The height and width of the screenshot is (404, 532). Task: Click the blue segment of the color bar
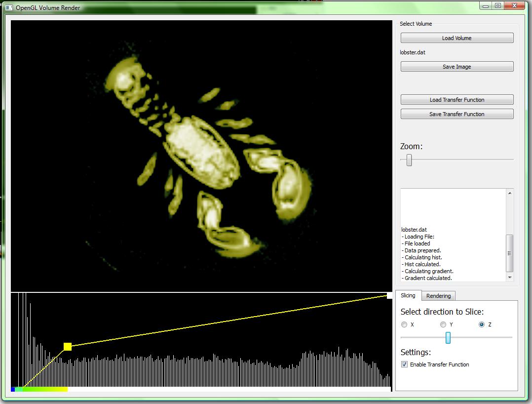point(13,390)
